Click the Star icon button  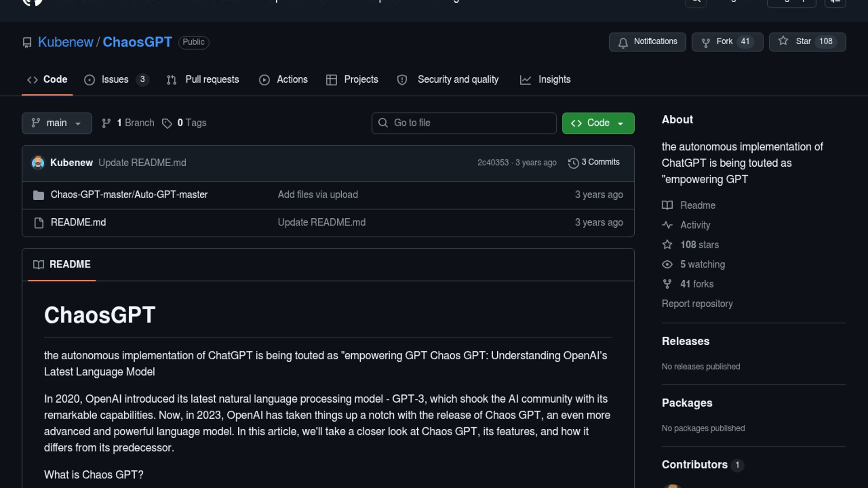[783, 41]
